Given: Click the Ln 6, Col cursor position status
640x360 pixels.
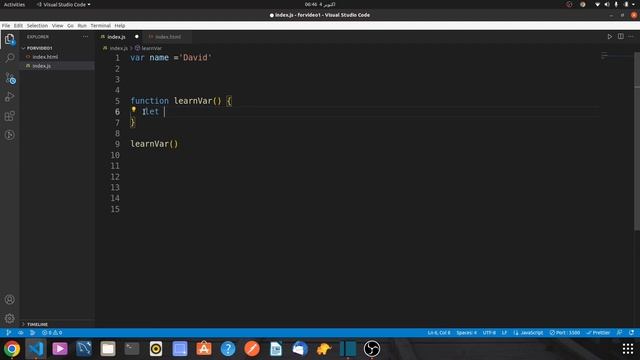Looking at the screenshot, I should click(439, 333).
